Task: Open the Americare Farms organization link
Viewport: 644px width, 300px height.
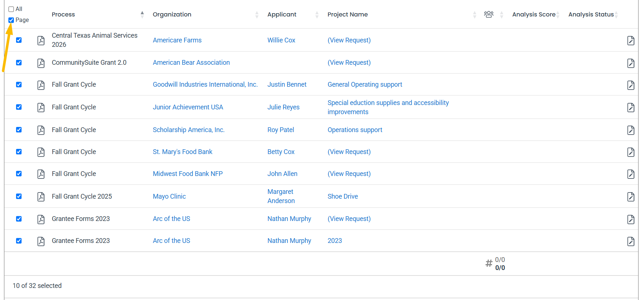Action: click(x=177, y=40)
